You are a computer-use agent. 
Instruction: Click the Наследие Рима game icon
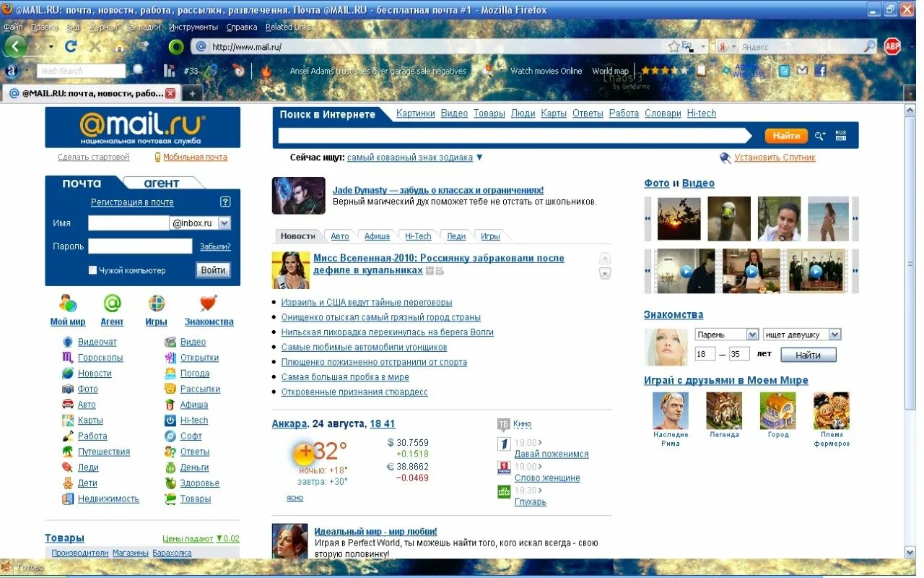[x=671, y=411]
